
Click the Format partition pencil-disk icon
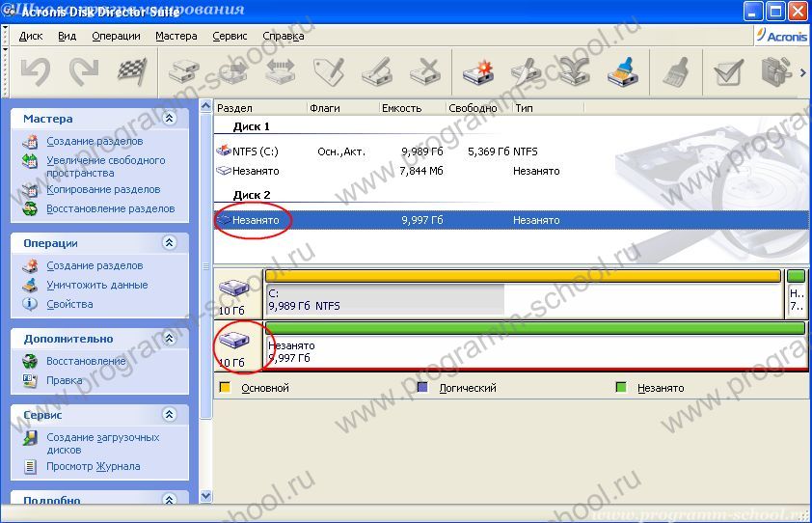[x=376, y=71]
